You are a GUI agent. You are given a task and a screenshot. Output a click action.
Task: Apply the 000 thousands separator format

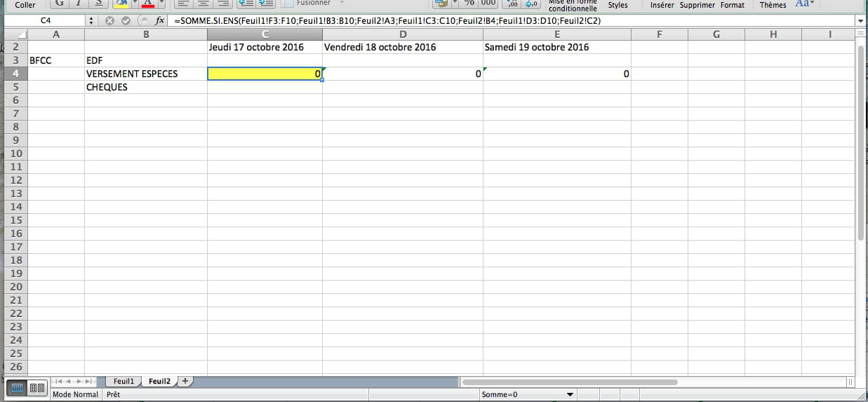(x=488, y=4)
